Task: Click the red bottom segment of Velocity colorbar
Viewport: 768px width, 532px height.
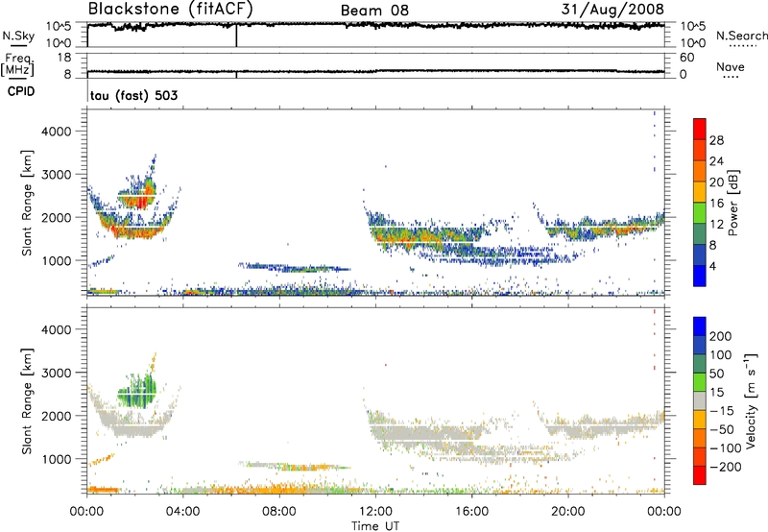Action: tap(700, 475)
